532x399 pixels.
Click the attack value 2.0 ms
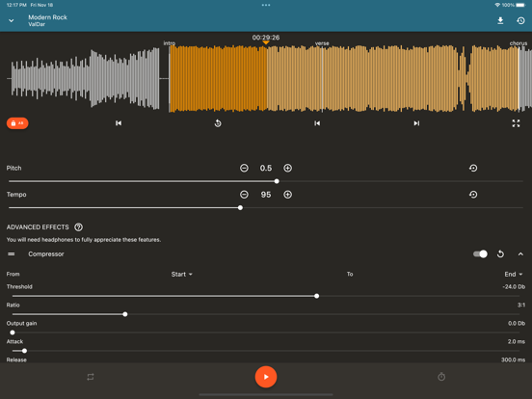pos(517,342)
